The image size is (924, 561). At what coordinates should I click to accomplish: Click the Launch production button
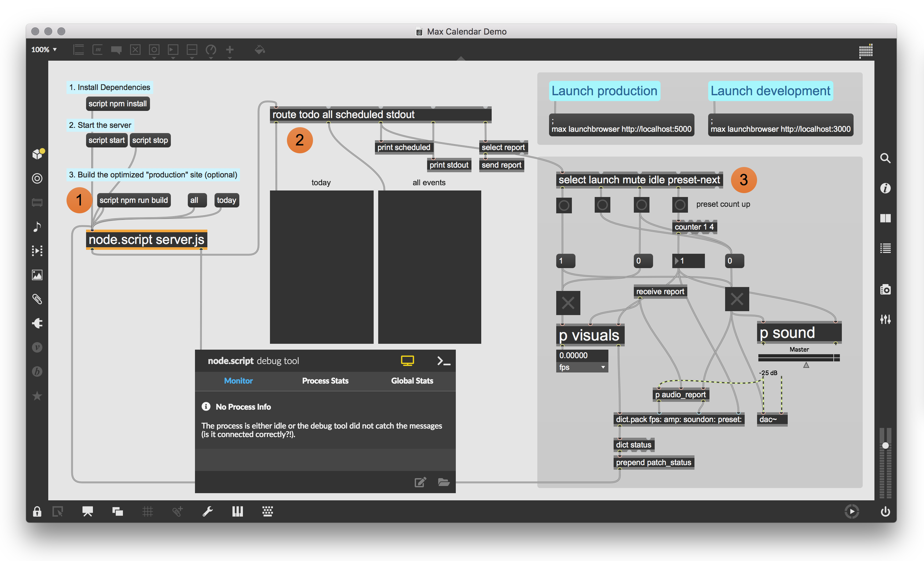(604, 91)
